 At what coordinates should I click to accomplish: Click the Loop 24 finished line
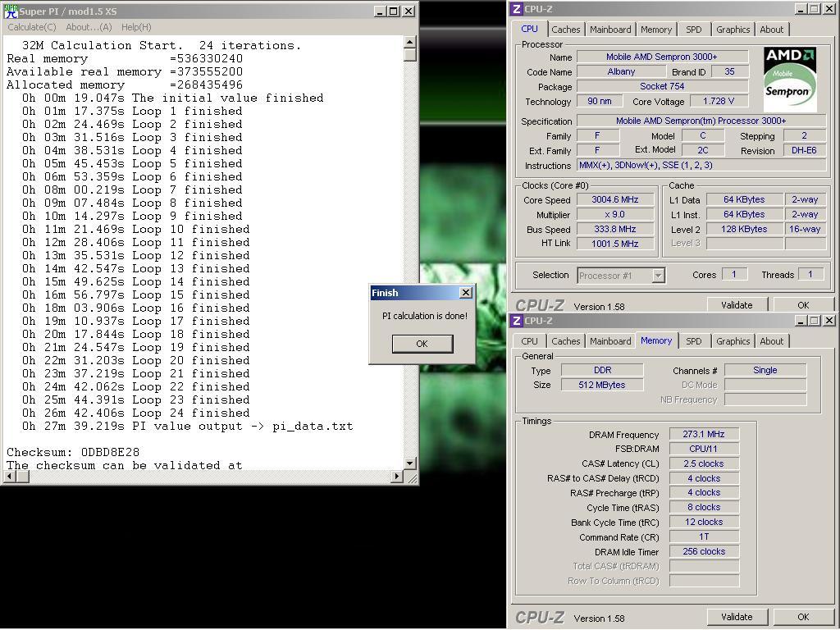coord(135,413)
